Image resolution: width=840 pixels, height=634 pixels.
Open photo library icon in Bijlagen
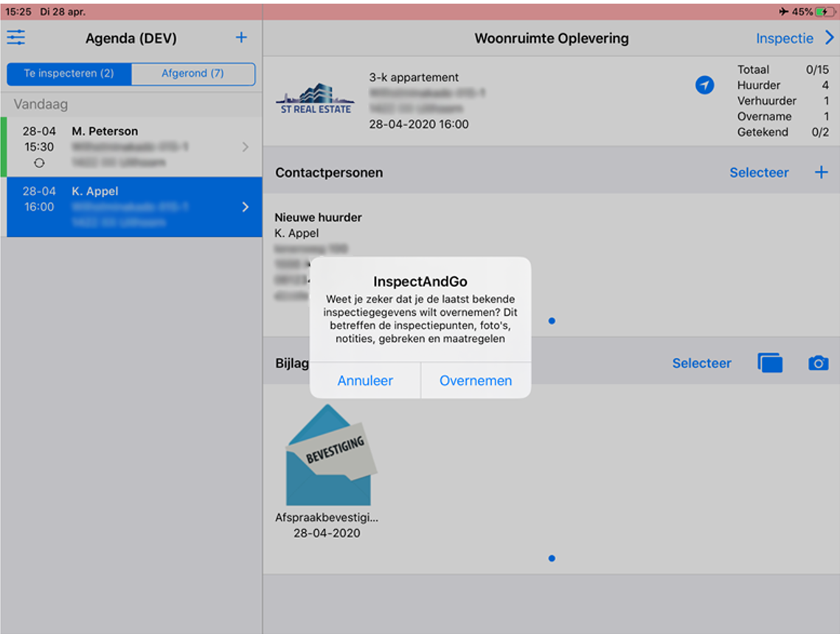pyautogui.click(x=770, y=363)
